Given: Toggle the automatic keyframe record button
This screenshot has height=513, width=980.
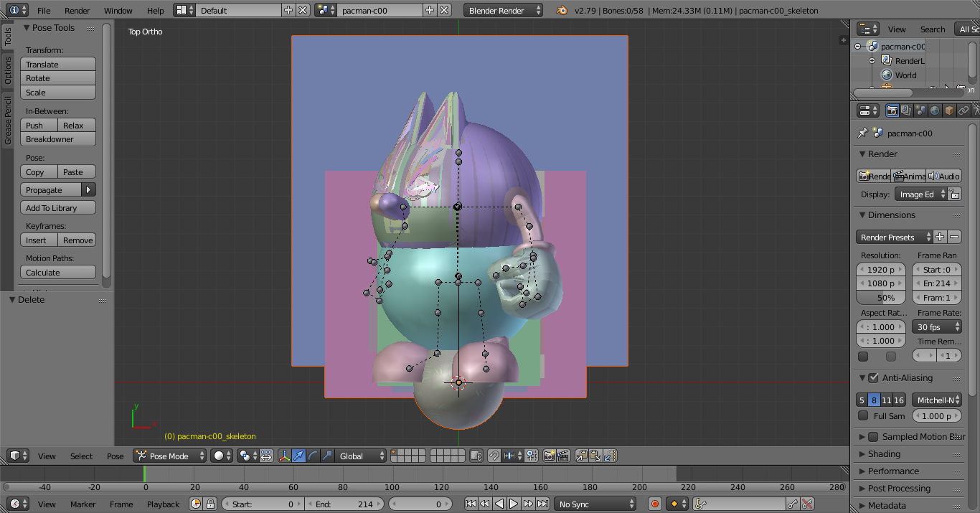Looking at the screenshot, I should click(x=654, y=504).
